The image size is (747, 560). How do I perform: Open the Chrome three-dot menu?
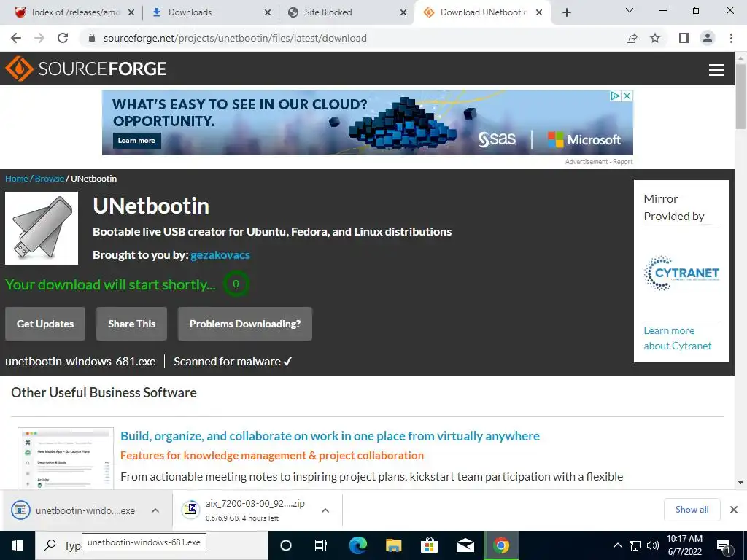coord(731,38)
